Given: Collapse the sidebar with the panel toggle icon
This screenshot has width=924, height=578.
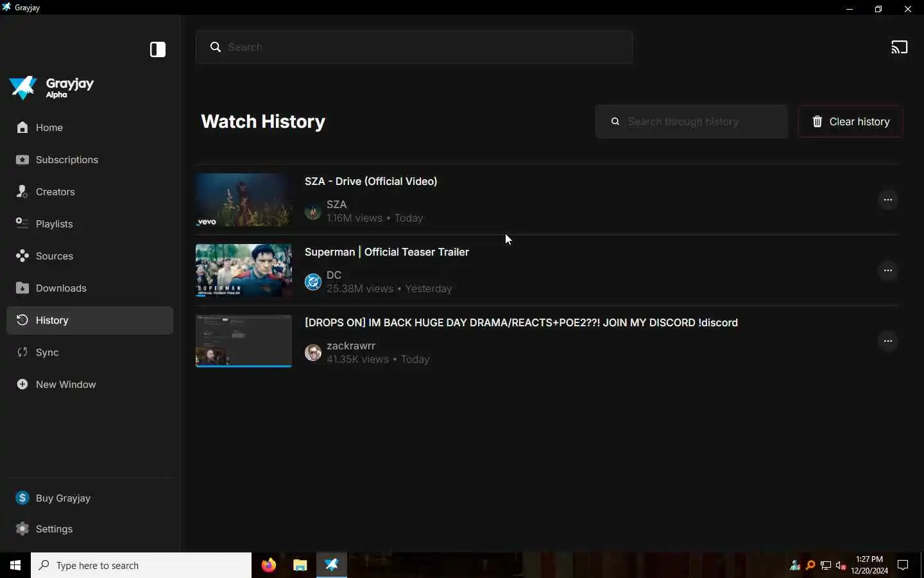Looking at the screenshot, I should [x=158, y=49].
